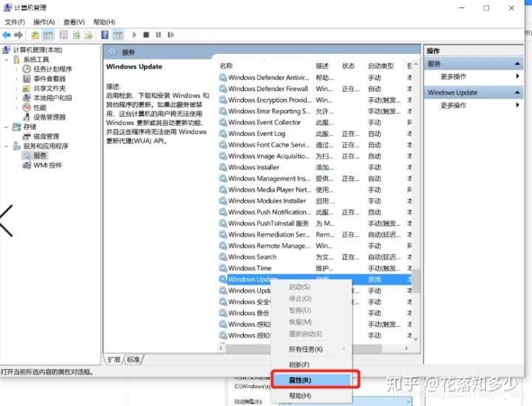Open the 查看(V) menu
This screenshot has height=406, width=532.
75,22
